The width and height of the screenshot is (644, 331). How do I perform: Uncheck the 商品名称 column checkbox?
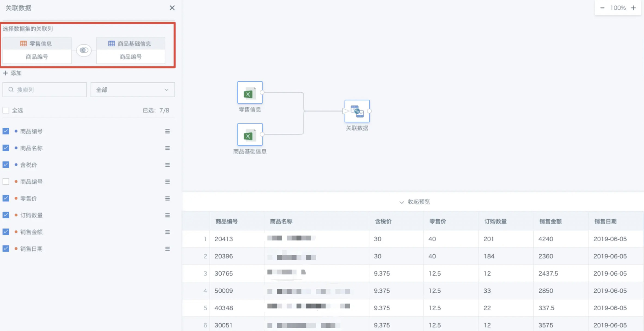tap(6, 148)
